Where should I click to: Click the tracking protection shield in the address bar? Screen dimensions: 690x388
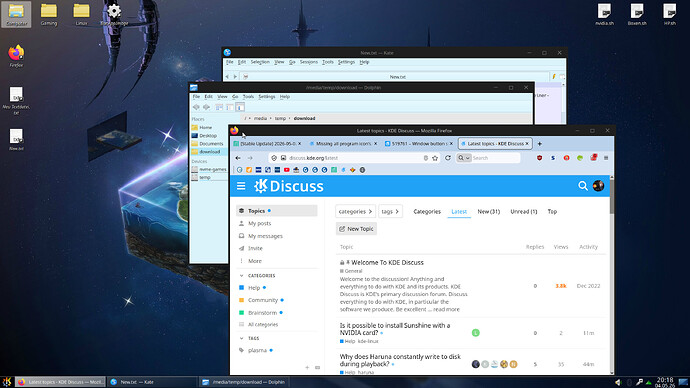(274, 158)
